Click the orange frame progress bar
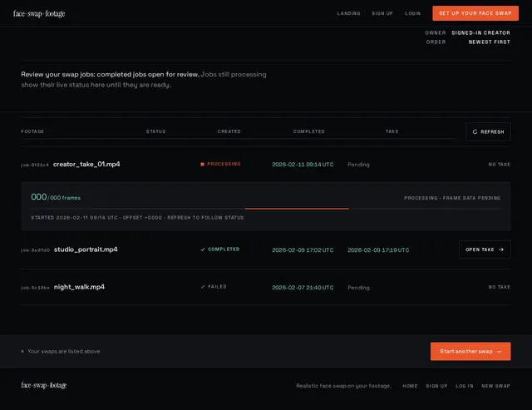The height and width of the screenshot is (410, 532). (x=297, y=209)
